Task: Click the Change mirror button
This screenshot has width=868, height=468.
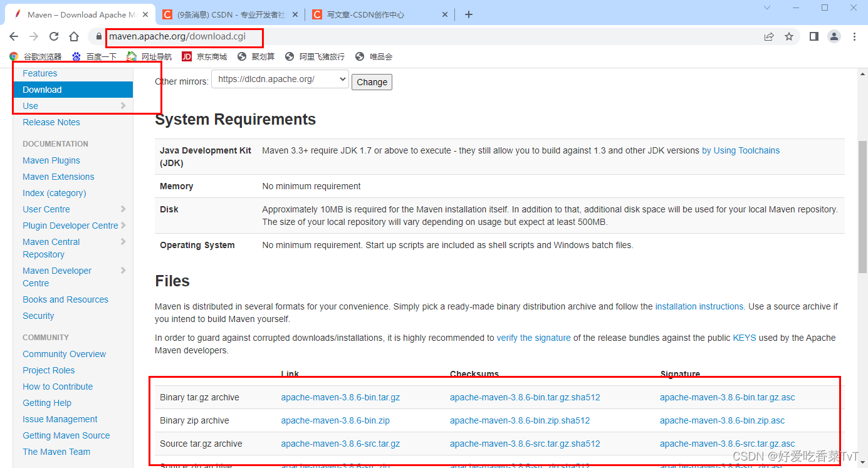Action: coord(372,82)
